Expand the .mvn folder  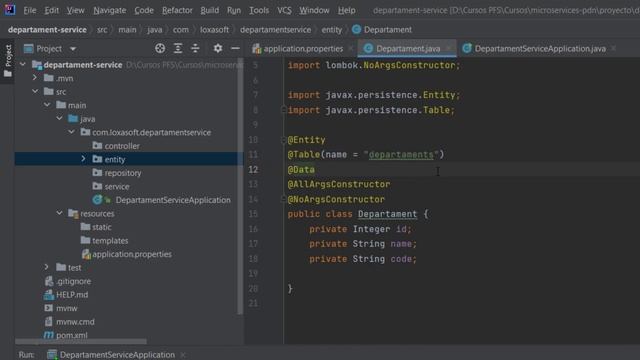click(35, 78)
